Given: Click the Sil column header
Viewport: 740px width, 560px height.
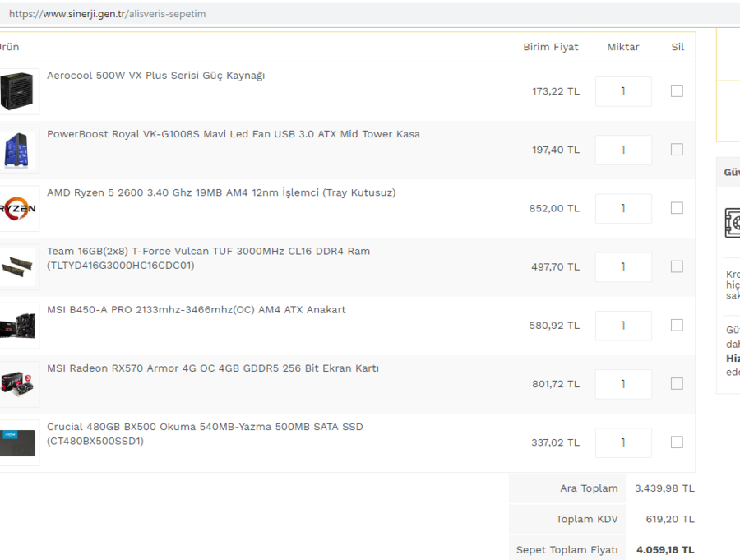Looking at the screenshot, I should 678,47.
